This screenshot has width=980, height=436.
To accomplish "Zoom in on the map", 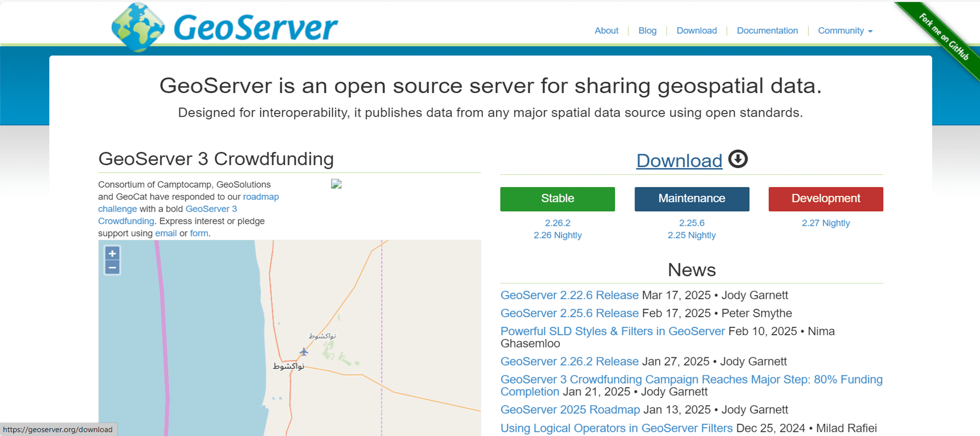I will click(x=112, y=253).
